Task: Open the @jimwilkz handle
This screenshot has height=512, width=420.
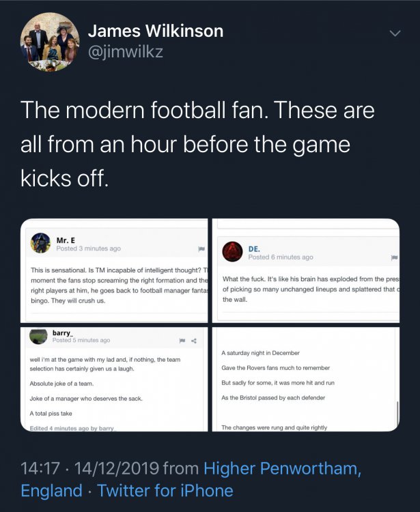Action: (x=126, y=51)
